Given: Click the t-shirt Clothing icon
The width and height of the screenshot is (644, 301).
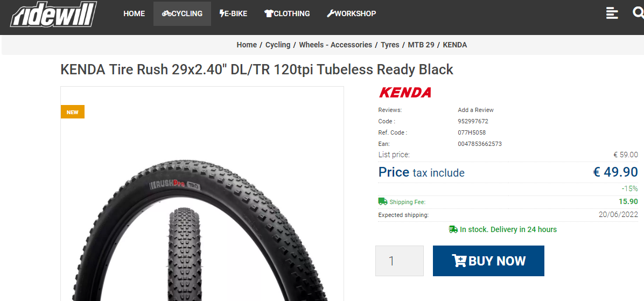Looking at the screenshot, I should click(x=269, y=13).
